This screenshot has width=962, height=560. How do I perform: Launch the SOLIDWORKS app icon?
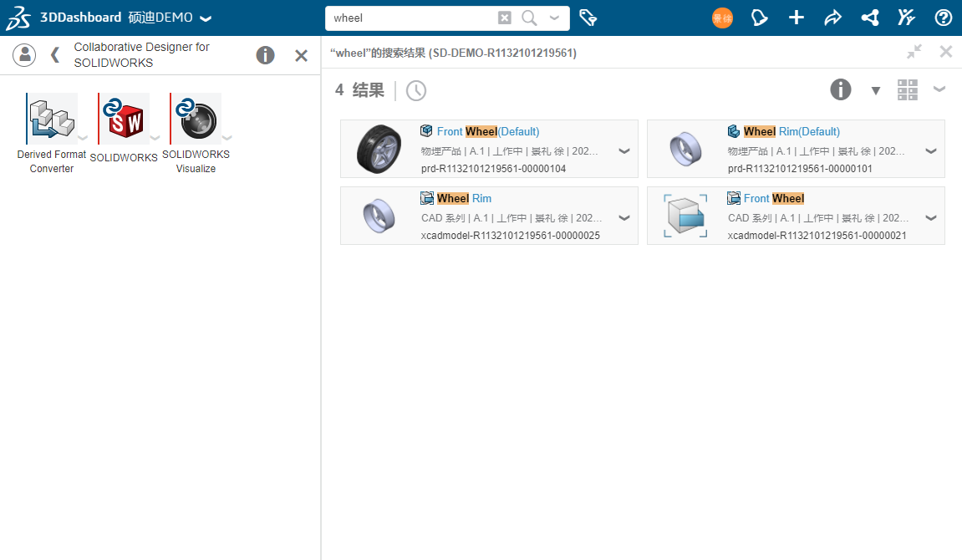(x=123, y=119)
